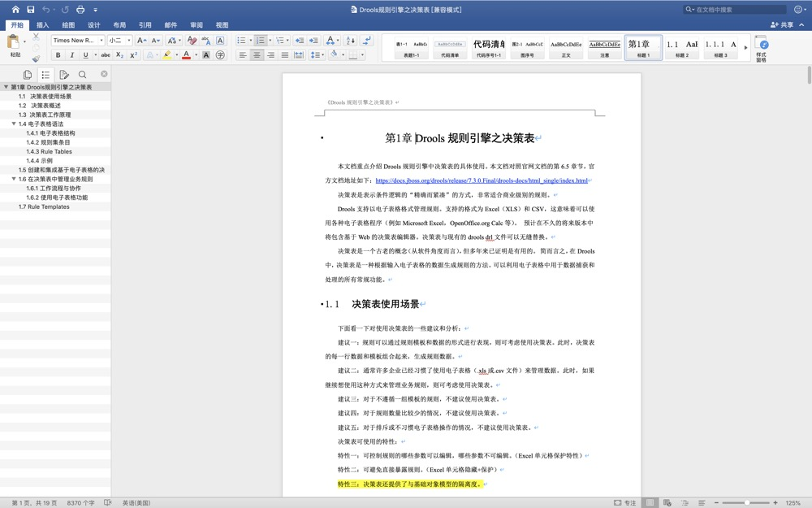Open the docs.jboss.org hyperlink

482,180
